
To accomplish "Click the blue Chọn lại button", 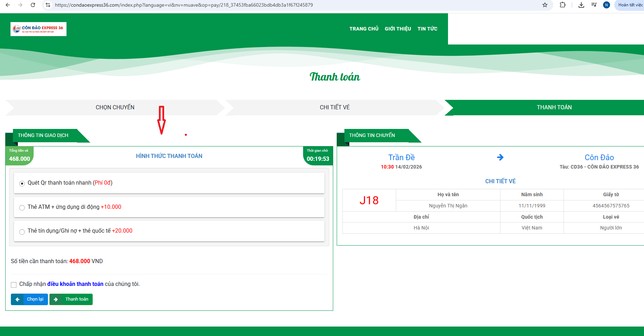I will pyautogui.click(x=29, y=299).
